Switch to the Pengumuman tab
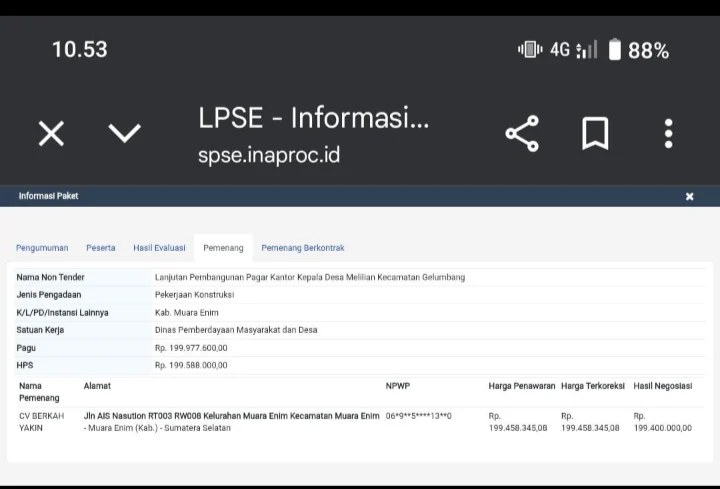Image resolution: width=720 pixels, height=489 pixels. tap(42, 248)
